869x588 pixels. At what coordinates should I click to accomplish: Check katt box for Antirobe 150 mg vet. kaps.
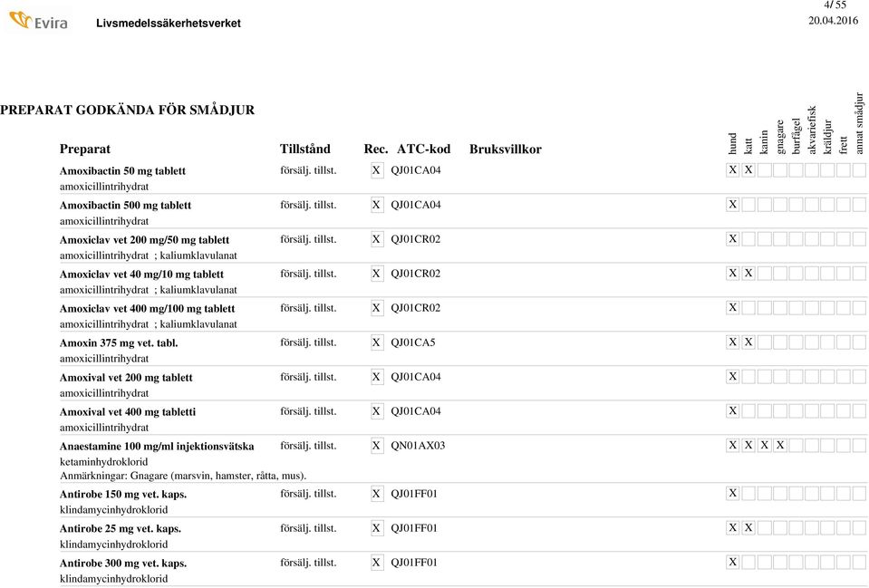click(x=748, y=493)
